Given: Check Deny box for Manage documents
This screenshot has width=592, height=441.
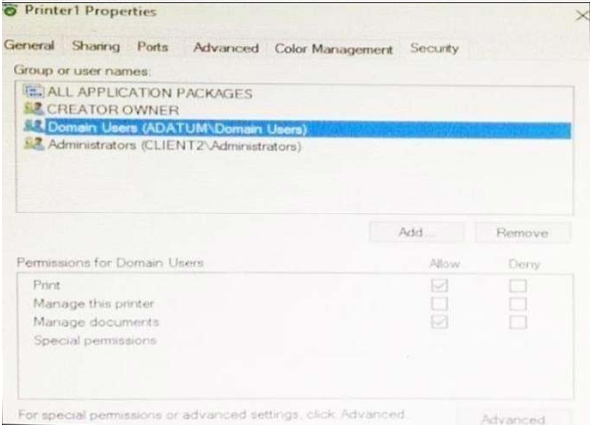Looking at the screenshot, I should [x=518, y=322].
